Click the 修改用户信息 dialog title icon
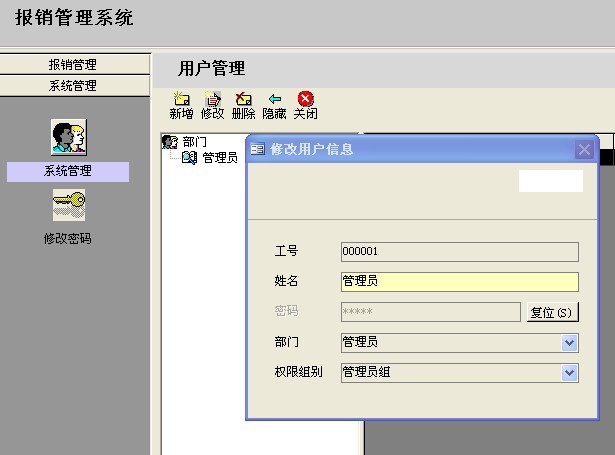The height and width of the screenshot is (455, 615). click(257, 149)
